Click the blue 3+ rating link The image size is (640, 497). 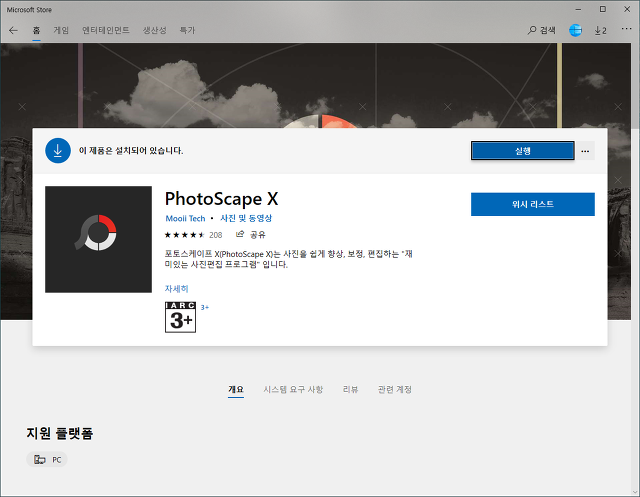pyautogui.click(x=204, y=307)
